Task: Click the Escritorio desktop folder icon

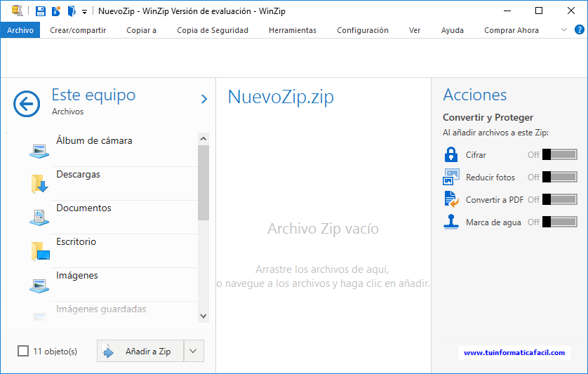Action: [x=40, y=251]
